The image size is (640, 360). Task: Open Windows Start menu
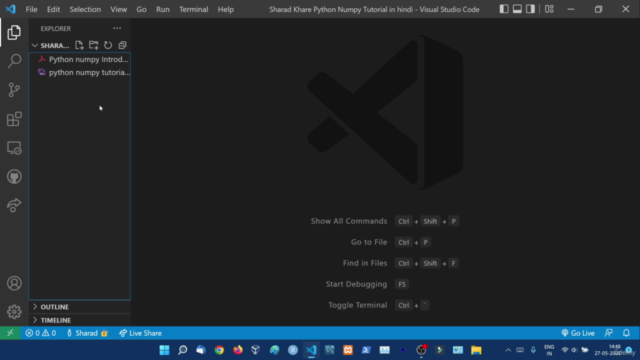pyautogui.click(x=164, y=350)
